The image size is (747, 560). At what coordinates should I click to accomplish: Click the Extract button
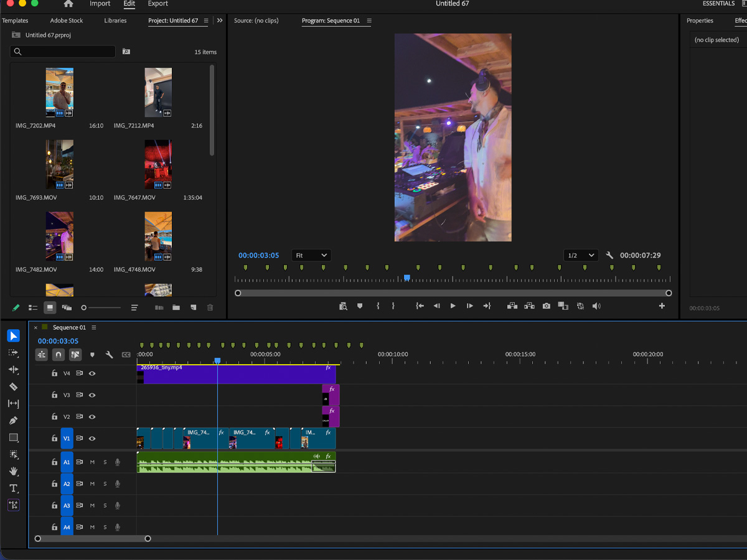(529, 306)
